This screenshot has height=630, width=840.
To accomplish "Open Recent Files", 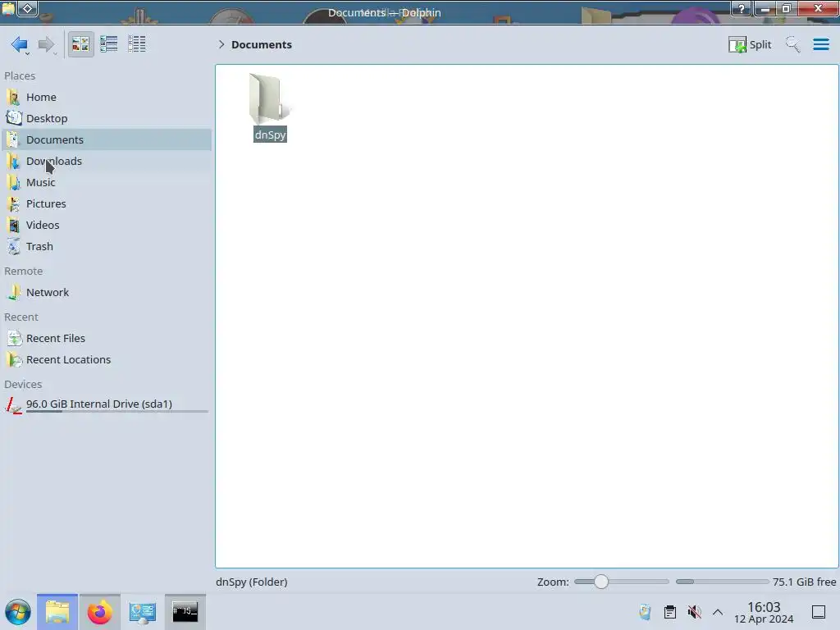I will 107,339.
